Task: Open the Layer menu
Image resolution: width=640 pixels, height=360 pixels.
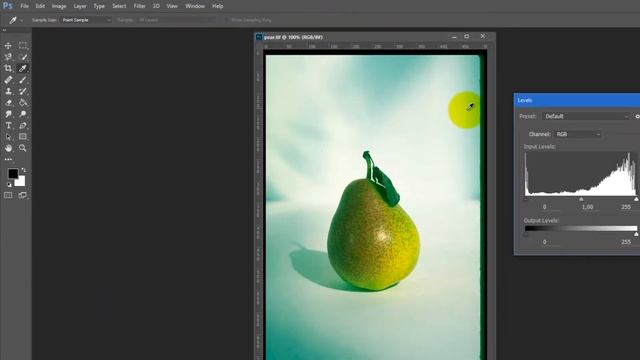Action: tap(80, 6)
